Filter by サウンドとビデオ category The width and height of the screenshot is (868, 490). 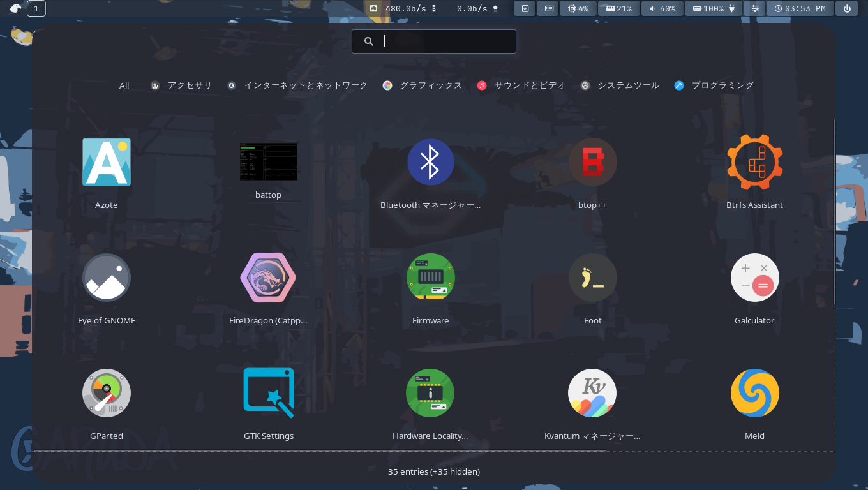521,85
